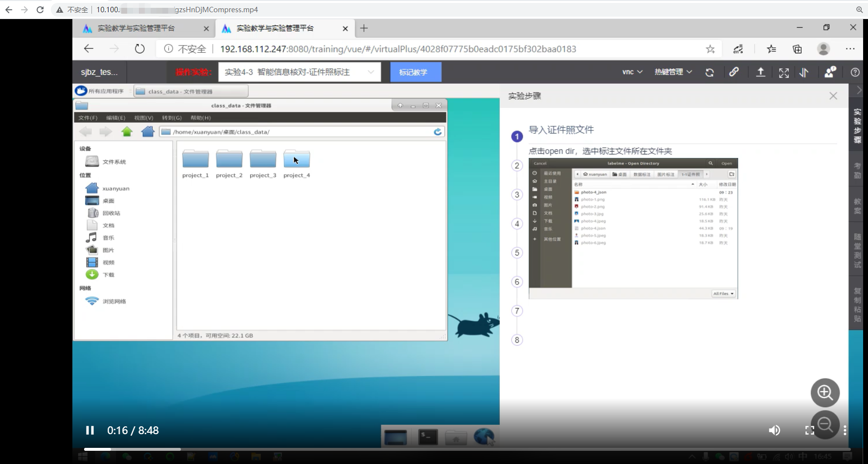Viewport: 868px width, 464px height.
Task: Open inner browser settings menu
Action: click(850, 49)
